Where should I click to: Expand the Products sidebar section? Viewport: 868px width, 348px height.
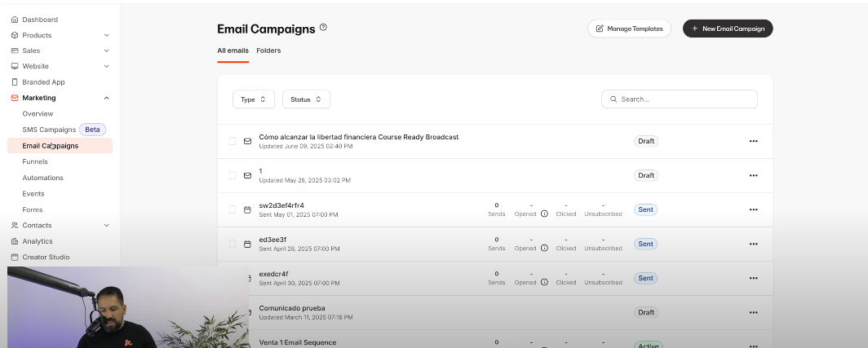[x=107, y=35]
